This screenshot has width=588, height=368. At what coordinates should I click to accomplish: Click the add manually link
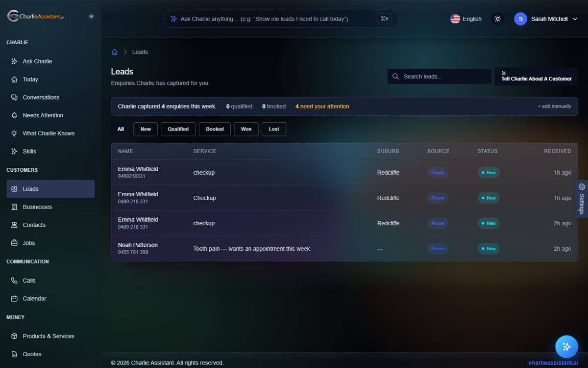pos(555,106)
